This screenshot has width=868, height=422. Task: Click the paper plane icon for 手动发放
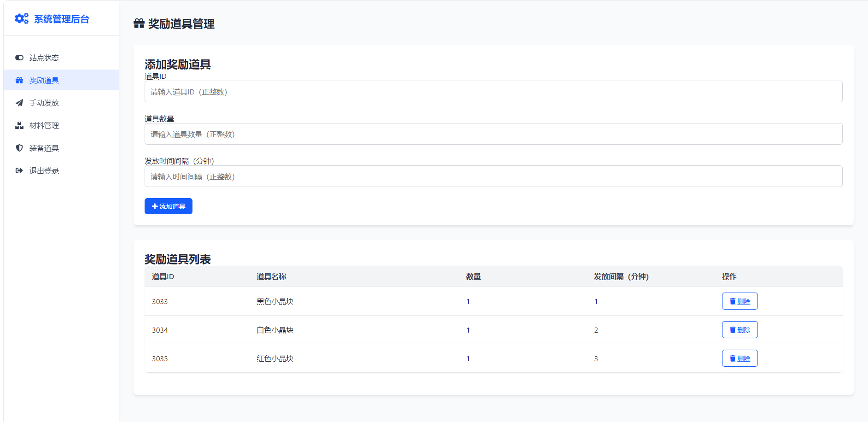coord(19,103)
